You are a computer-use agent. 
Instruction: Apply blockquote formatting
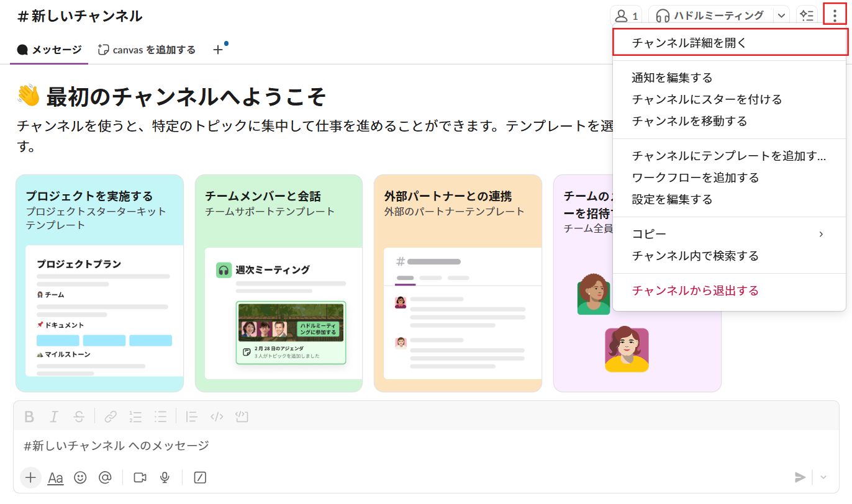coord(192,416)
